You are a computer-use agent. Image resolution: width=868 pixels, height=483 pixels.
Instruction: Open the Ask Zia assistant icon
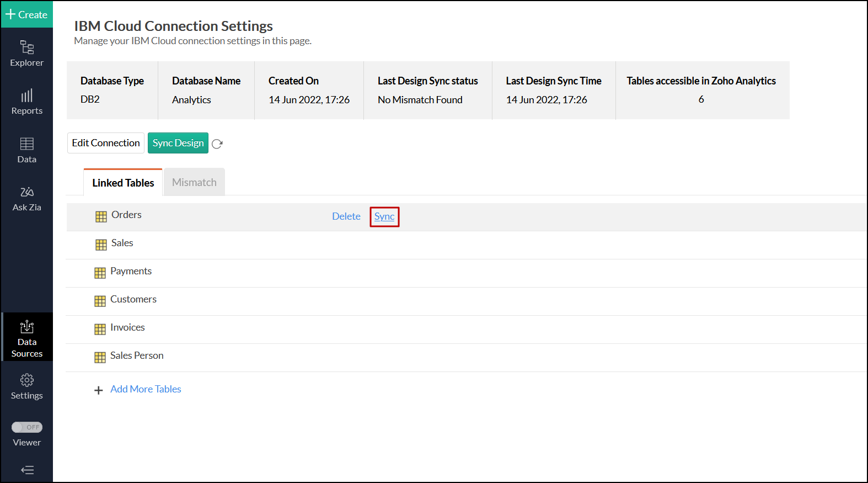pos(26,192)
